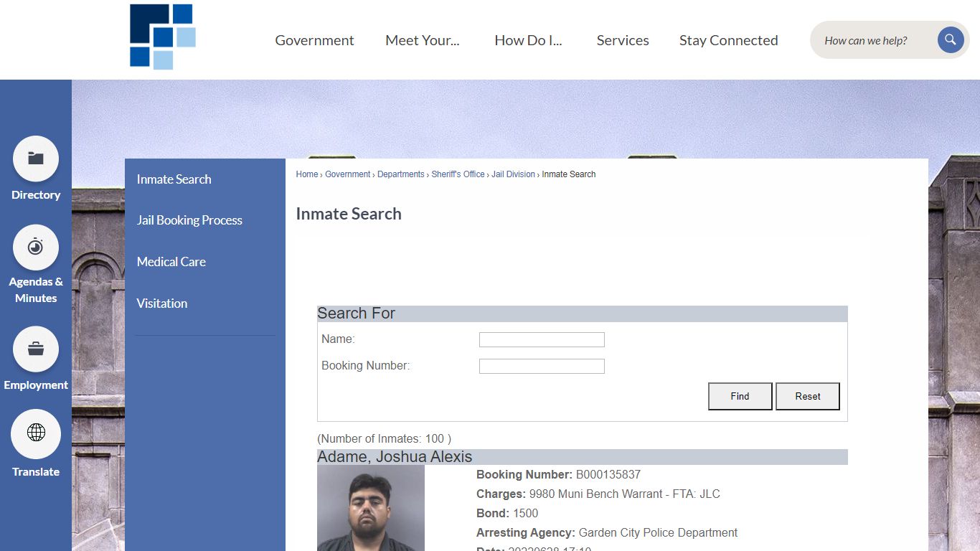Open the How Do I... menu
The width and height of the screenshot is (980, 551).
[528, 40]
